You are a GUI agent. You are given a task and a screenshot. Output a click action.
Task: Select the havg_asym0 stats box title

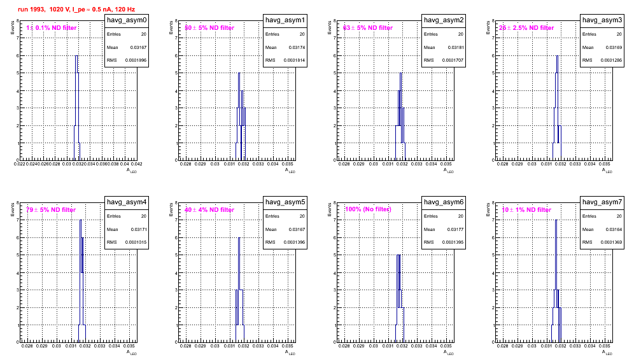(127, 20)
